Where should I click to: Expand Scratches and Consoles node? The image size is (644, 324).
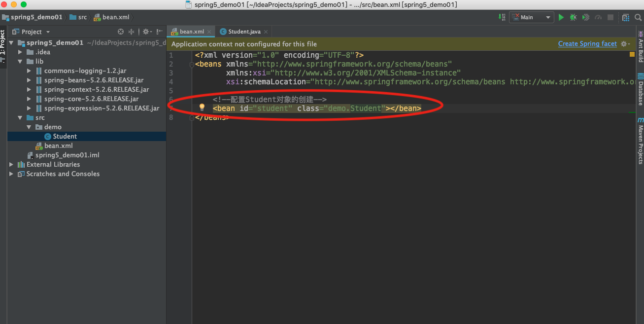[11, 174]
